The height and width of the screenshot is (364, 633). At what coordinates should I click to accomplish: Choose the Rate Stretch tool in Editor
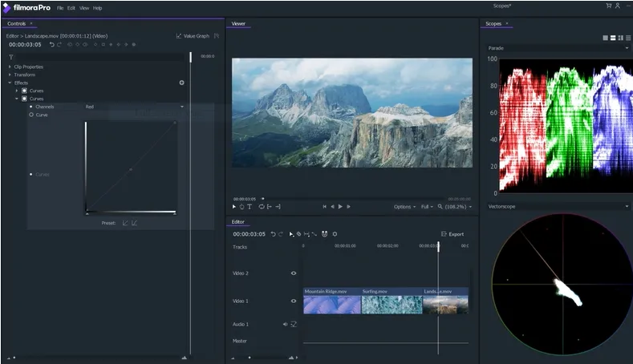pyautogui.click(x=314, y=234)
